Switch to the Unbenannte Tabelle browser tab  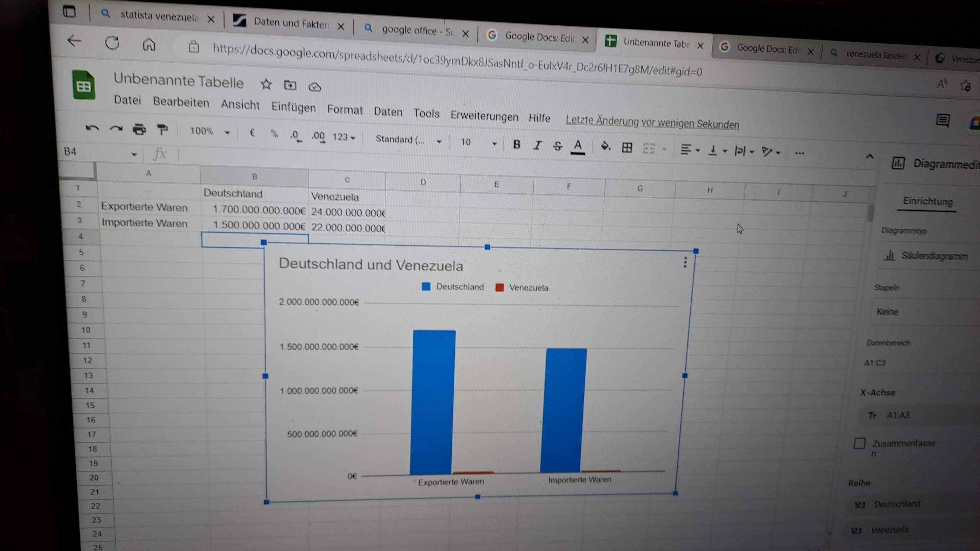point(655,43)
